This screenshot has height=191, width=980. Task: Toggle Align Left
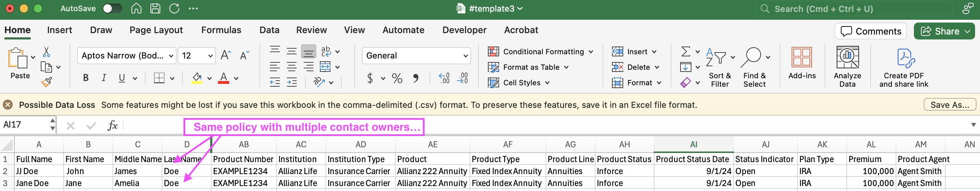click(x=275, y=67)
